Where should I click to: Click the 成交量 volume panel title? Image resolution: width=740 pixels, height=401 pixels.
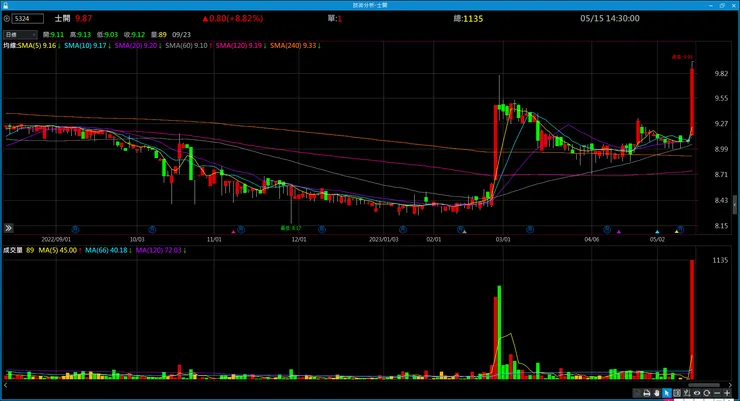tap(13, 251)
